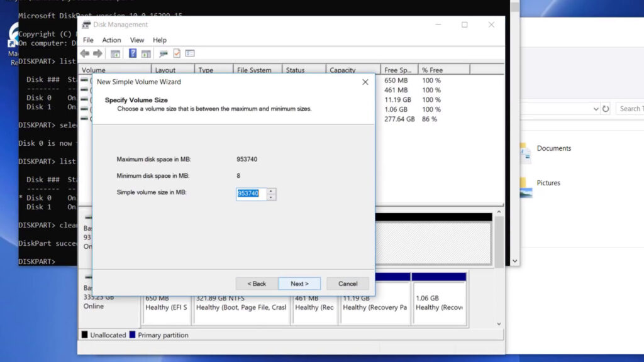Click the Simple volume size input field
Viewport: 644px width, 362px height.
(x=252, y=194)
